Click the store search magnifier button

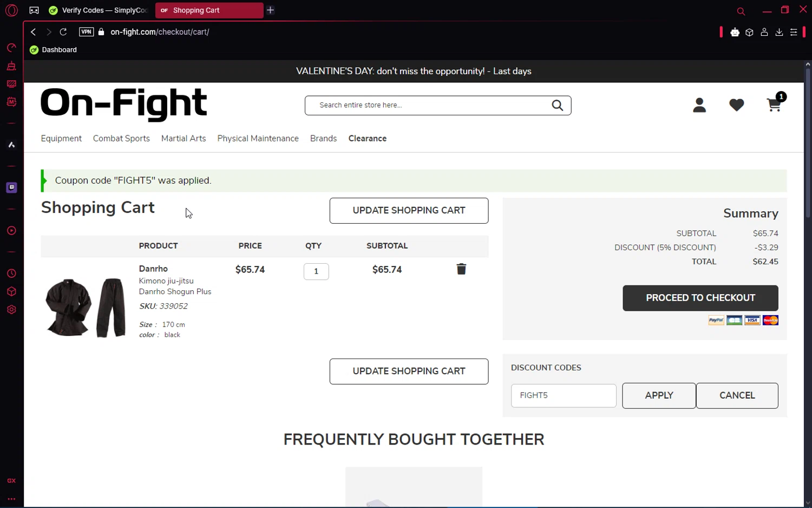[557, 105]
